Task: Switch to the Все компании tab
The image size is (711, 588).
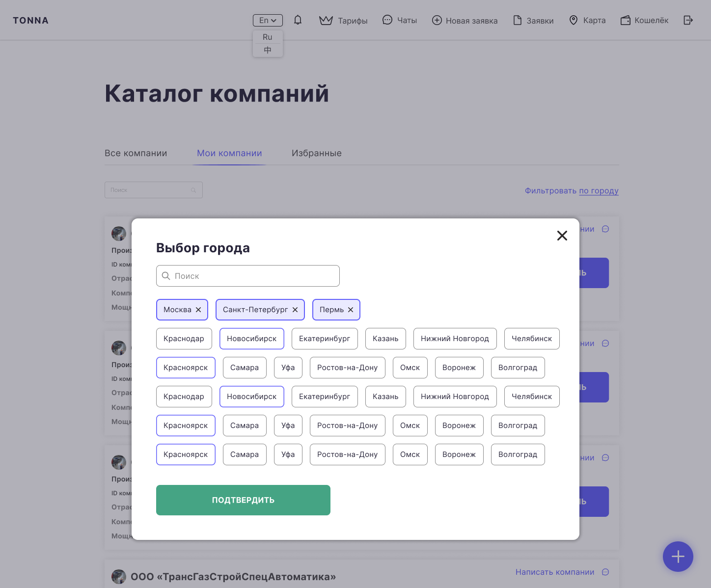Action: 136,153
